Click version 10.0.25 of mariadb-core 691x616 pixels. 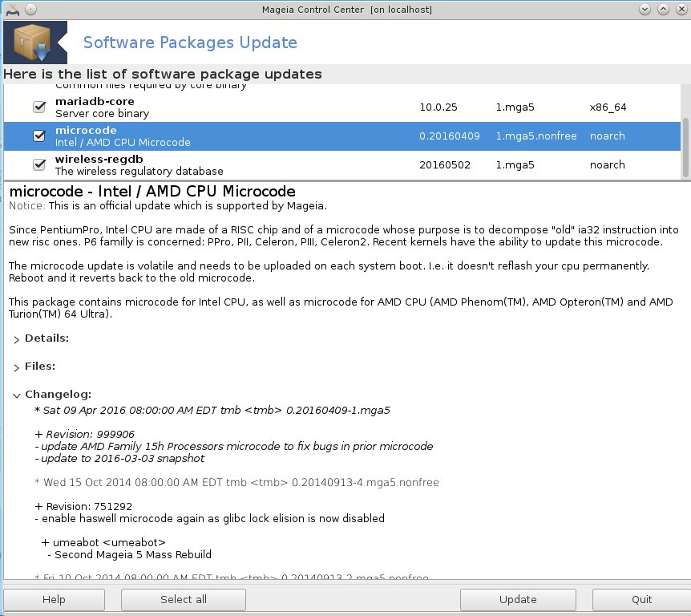click(438, 107)
